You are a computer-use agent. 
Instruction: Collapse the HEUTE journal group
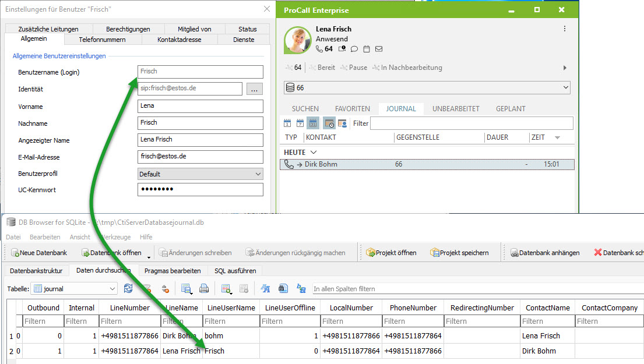click(314, 152)
